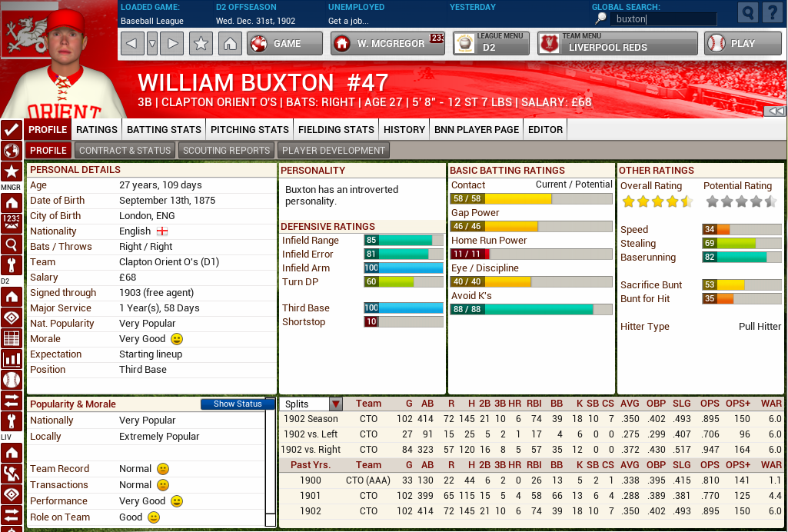Click the navigate back arrow button
Screen dimensions: 788x532
(132, 44)
